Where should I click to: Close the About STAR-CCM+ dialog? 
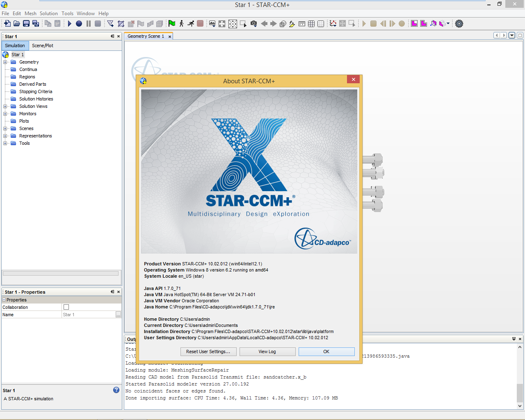tap(353, 79)
